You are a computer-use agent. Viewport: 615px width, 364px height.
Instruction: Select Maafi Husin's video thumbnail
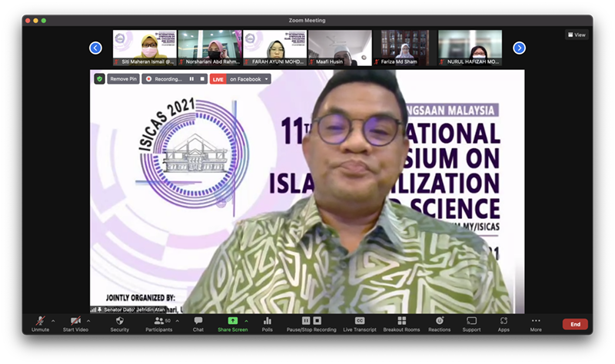tap(340, 48)
